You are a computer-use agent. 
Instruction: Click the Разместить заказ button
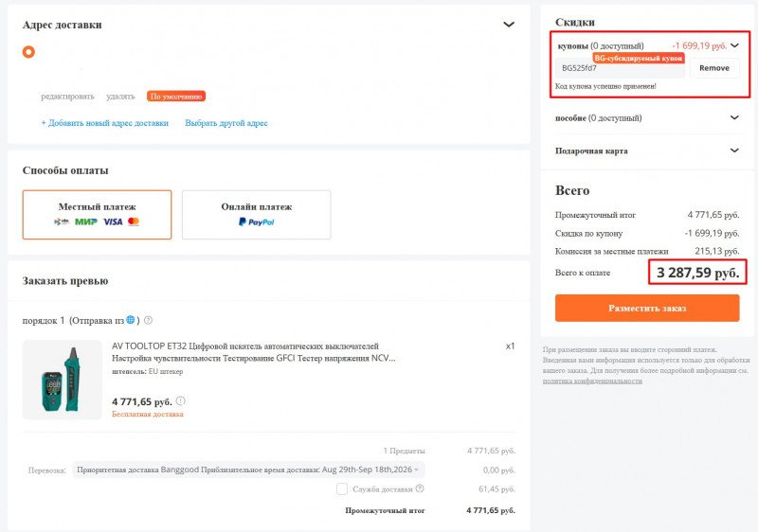coord(647,308)
